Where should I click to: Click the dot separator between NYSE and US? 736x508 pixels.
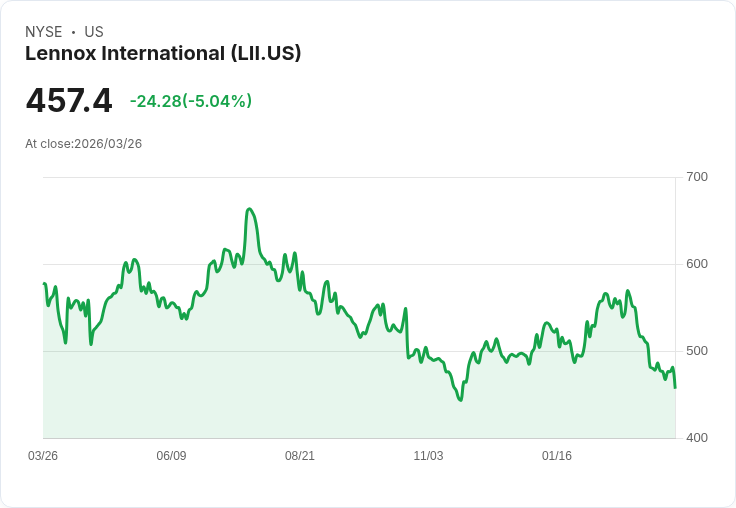pos(73,32)
